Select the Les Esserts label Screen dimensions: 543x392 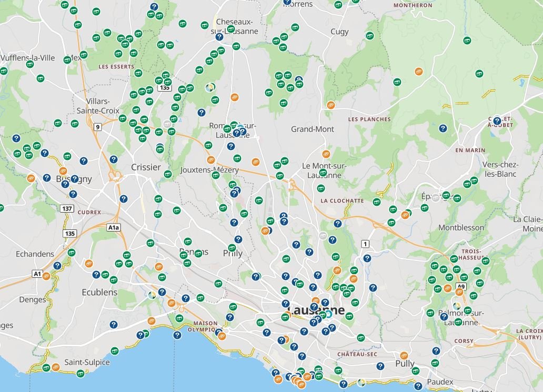116,66
